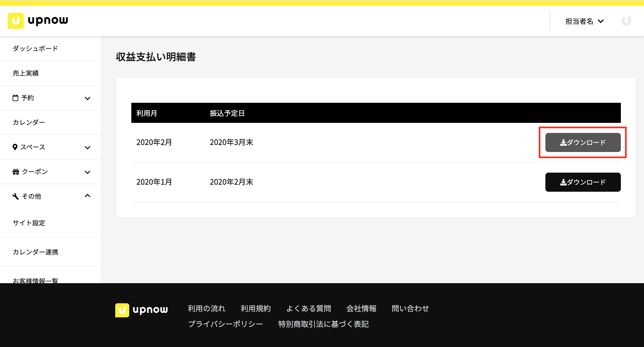
Task: Click the 2020年2月末 cell
Action: (x=231, y=182)
